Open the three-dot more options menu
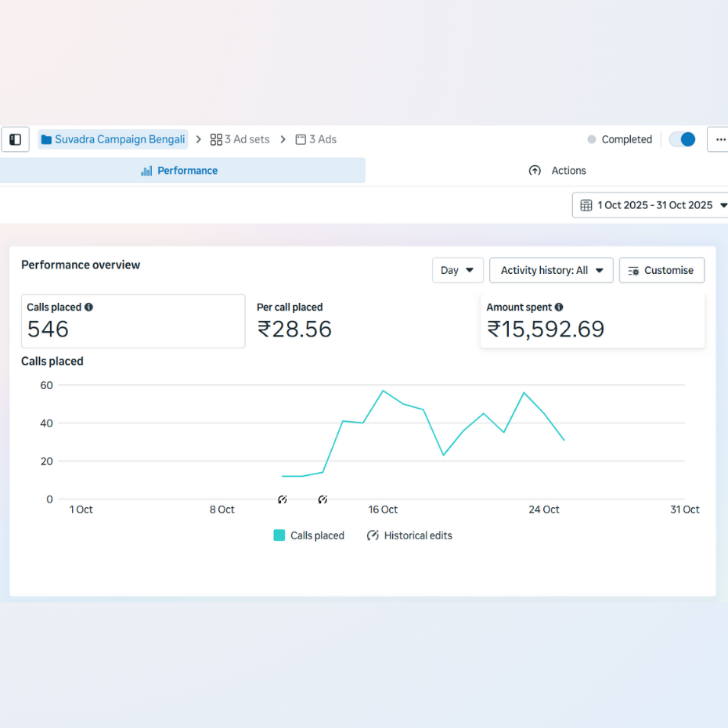Screen dimensions: 728x728 [x=720, y=139]
